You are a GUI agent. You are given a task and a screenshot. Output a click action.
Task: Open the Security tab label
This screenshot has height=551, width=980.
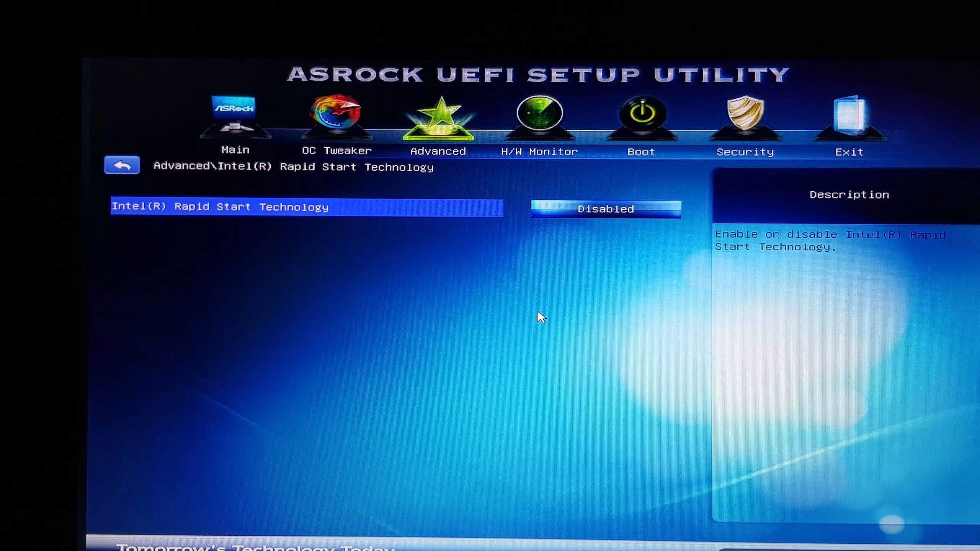click(x=745, y=152)
